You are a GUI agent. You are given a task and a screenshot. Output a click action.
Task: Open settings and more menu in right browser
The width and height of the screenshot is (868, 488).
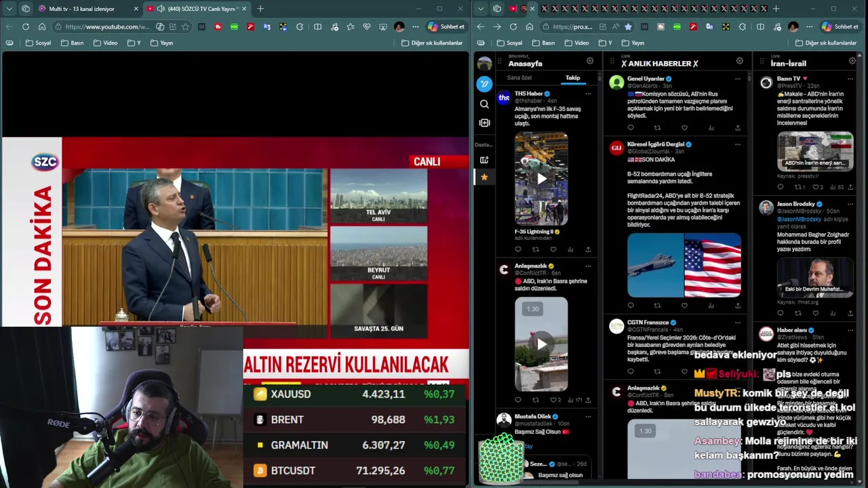(809, 26)
